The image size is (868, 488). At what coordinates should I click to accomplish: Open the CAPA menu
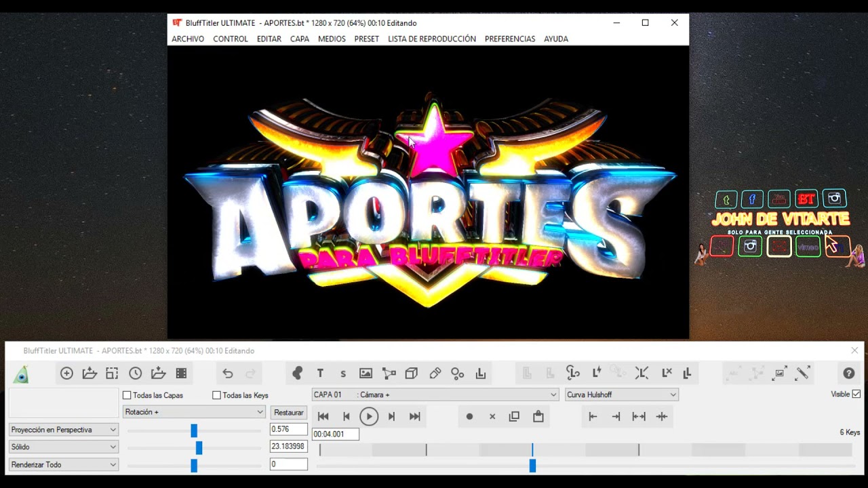click(x=300, y=39)
